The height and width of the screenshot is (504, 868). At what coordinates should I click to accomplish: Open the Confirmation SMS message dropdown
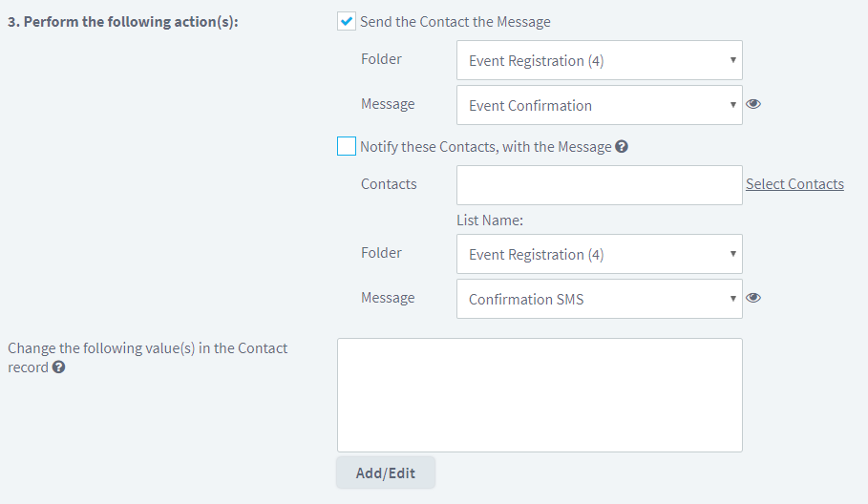[x=600, y=299]
